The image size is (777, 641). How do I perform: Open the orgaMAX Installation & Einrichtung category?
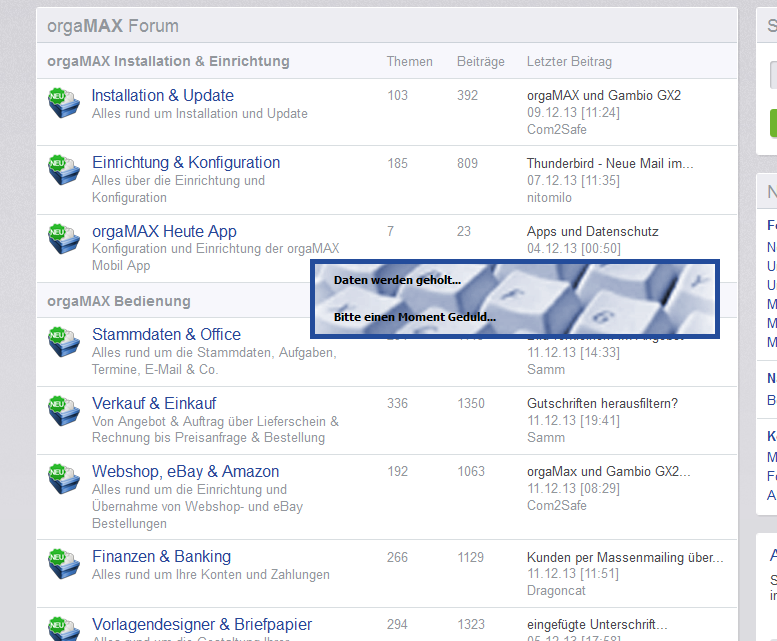tap(168, 61)
